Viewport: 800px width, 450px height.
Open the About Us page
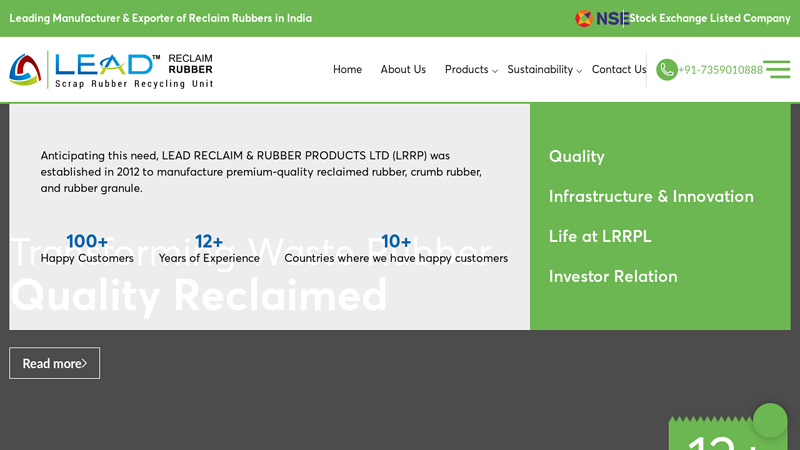(x=403, y=69)
